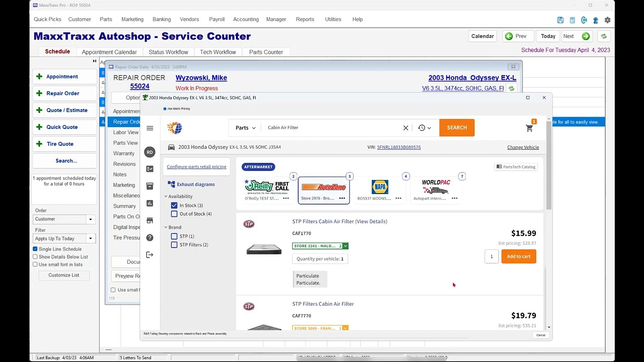644x362 pixels.
Task: Open O'Reilly supplier three-dot options
Action: (x=286, y=198)
